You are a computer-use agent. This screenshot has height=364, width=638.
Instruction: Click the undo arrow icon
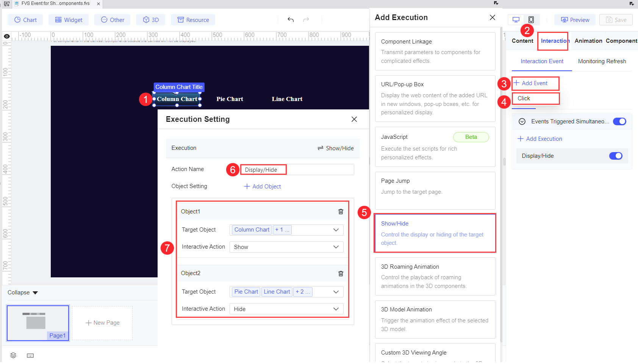tap(291, 20)
